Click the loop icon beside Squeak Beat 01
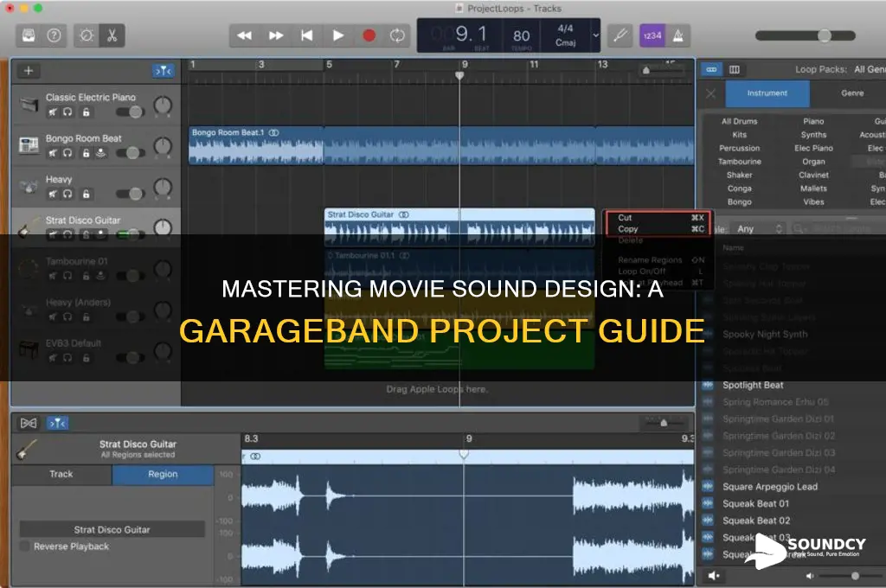Viewport: 886px width, 588px height. (x=708, y=504)
